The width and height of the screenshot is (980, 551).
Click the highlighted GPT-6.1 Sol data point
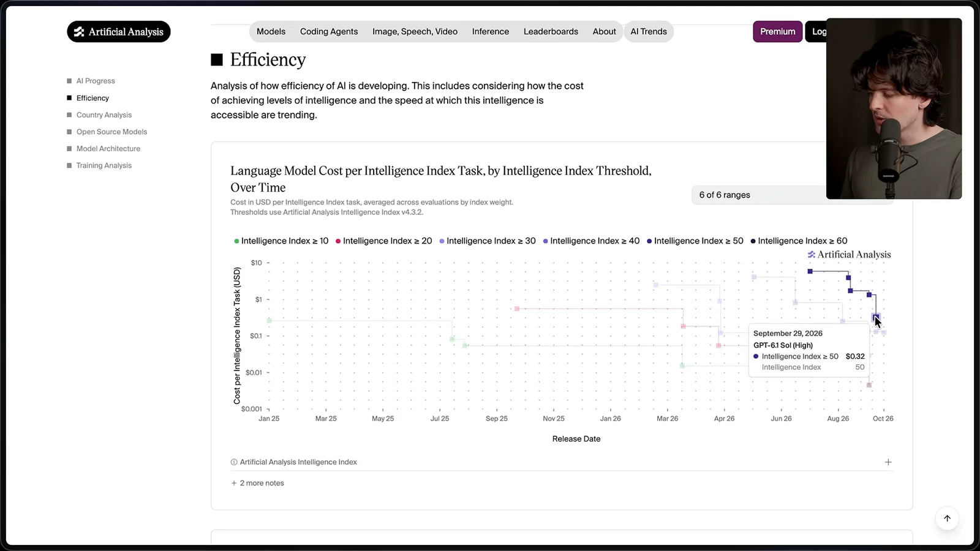coord(876,317)
